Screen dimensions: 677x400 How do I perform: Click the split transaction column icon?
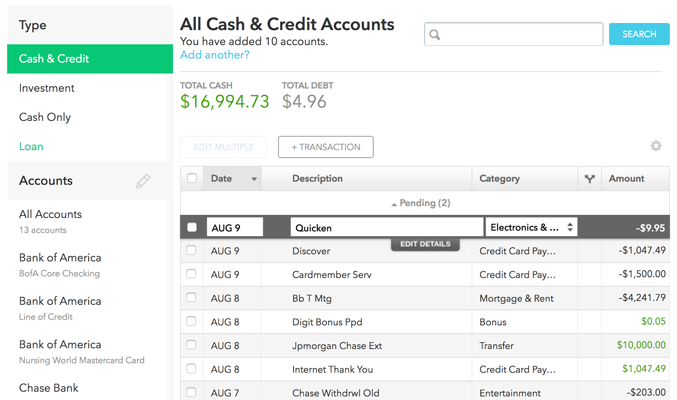(589, 179)
